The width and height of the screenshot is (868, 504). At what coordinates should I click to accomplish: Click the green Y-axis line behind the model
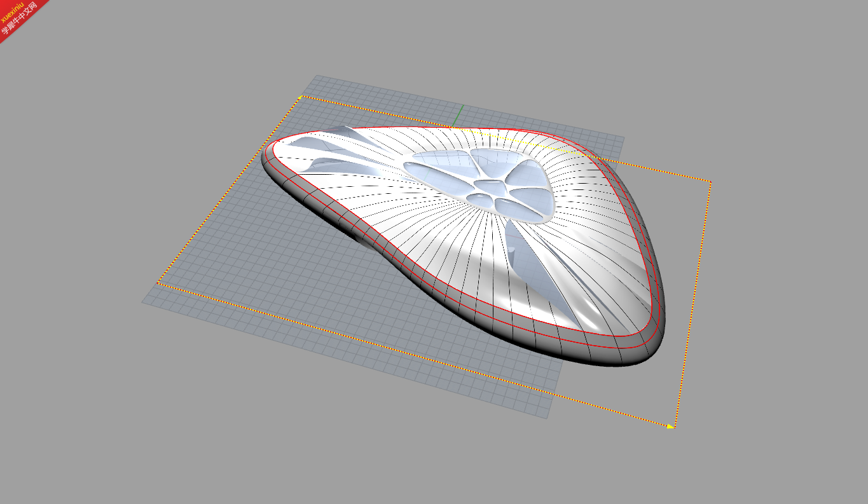458,116
